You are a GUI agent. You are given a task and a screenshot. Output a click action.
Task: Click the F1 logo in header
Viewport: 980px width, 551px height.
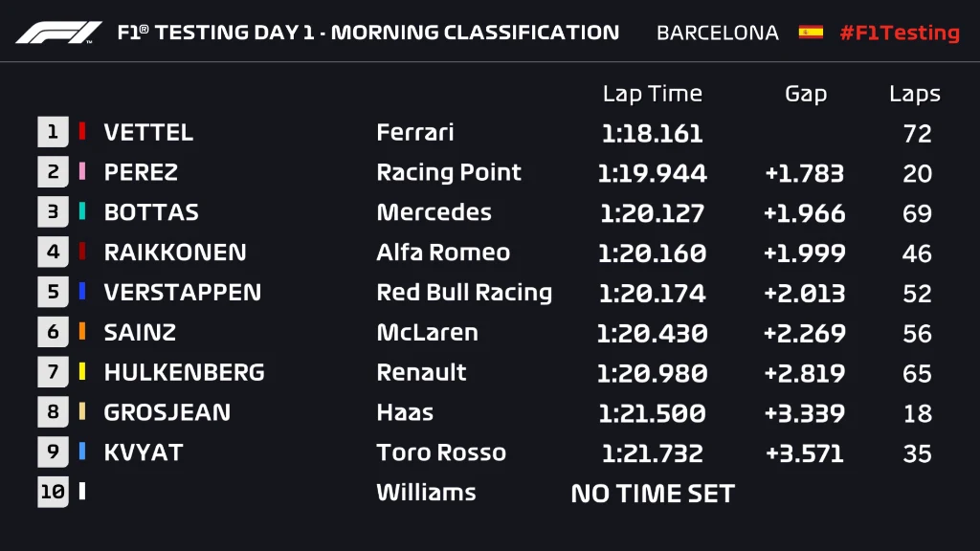[58, 33]
